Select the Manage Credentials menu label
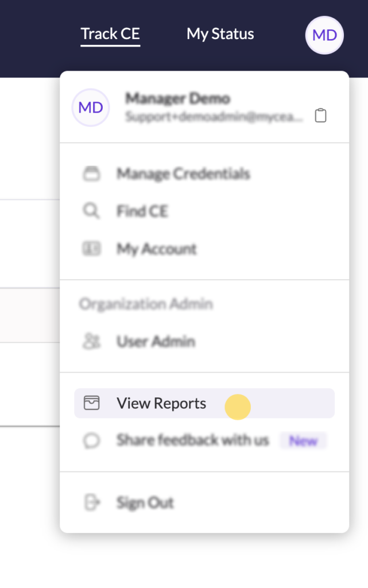 [x=183, y=173]
